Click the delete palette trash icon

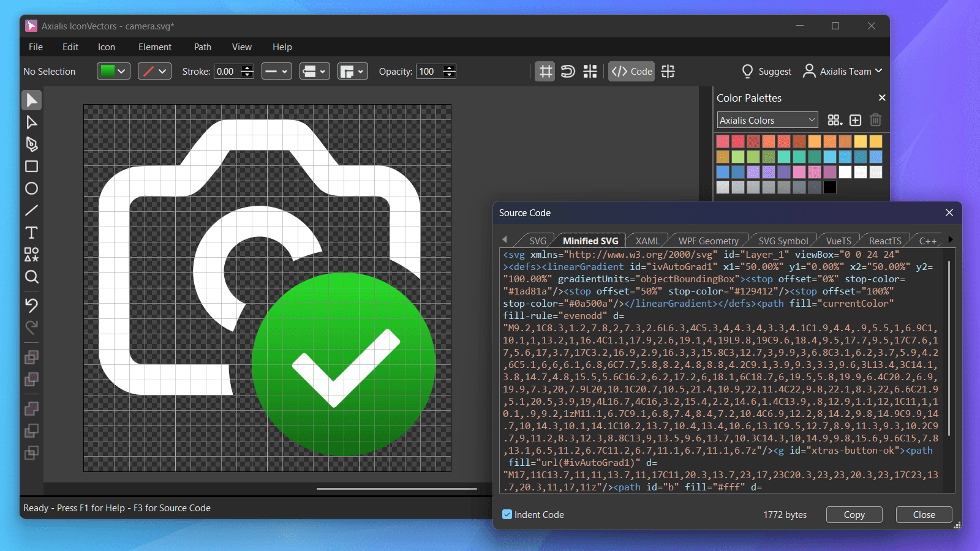876,120
